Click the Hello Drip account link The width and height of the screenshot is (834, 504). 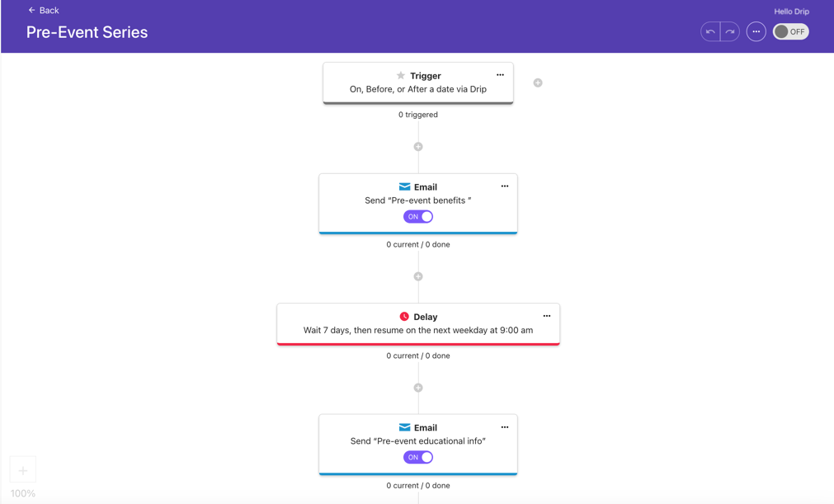(791, 12)
